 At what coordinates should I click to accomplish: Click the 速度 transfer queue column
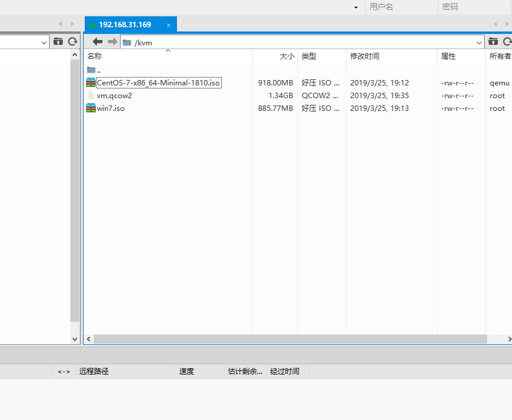pyautogui.click(x=200, y=372)
